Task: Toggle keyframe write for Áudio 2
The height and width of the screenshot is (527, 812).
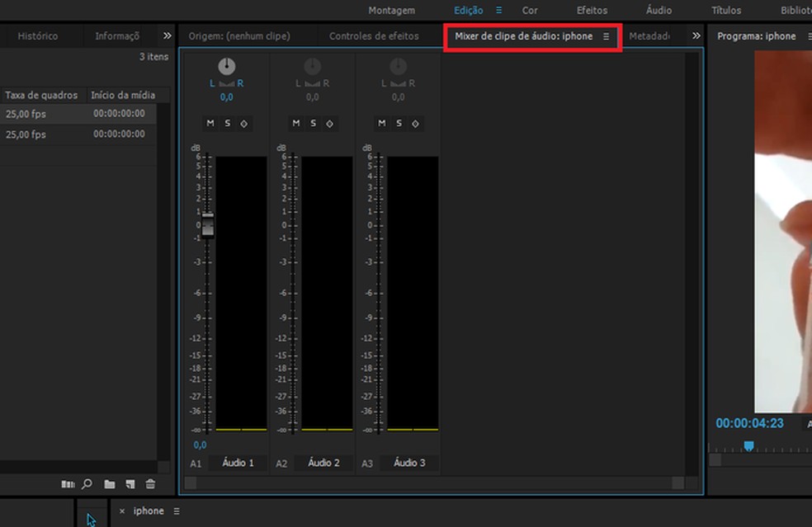Action: click(x=330, y=123)
